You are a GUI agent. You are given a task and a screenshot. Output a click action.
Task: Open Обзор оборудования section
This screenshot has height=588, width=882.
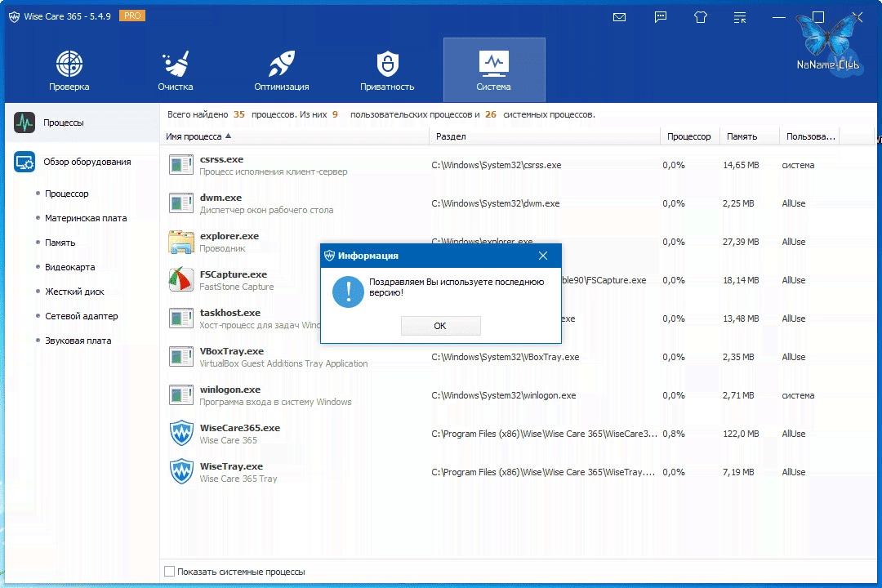click(x=82, y=162)
